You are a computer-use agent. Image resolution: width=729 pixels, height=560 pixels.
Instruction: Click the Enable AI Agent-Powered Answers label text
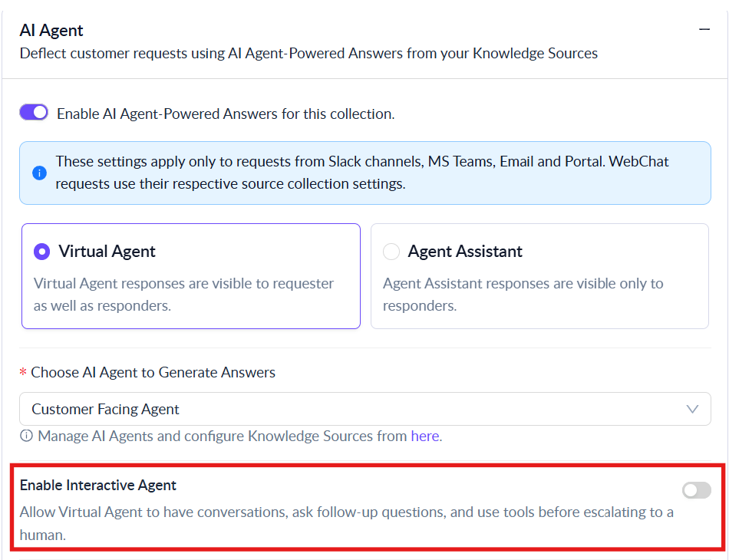click(x=226, y=114)
